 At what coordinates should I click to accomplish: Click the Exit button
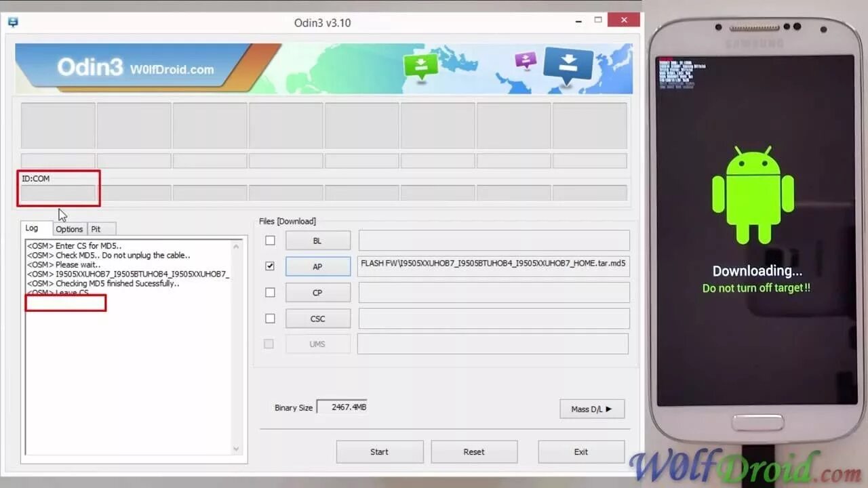[x=581, y=451]
